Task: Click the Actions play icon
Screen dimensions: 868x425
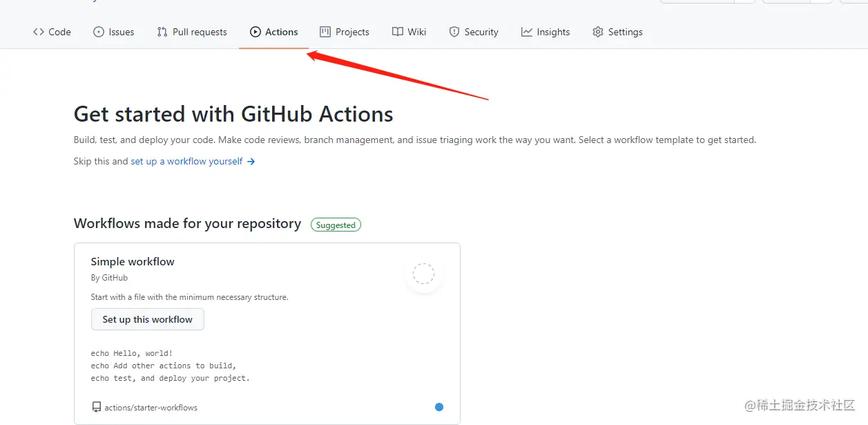Action: 255,32
